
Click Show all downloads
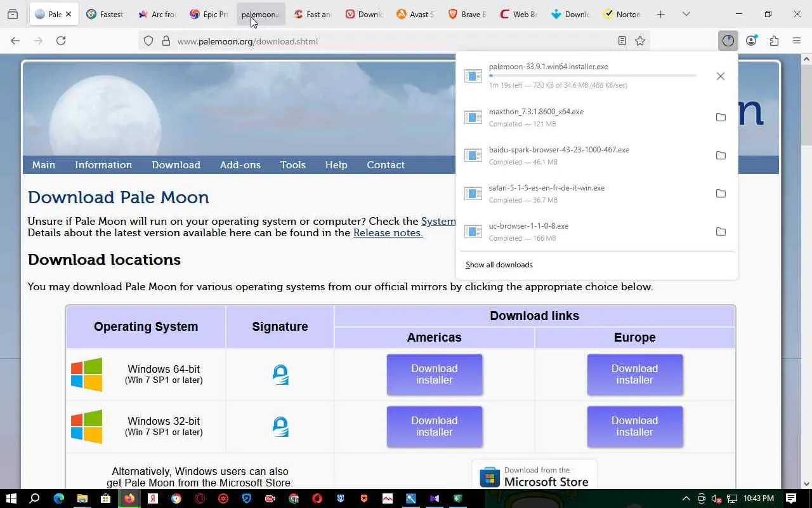click(x=499, y=265)
